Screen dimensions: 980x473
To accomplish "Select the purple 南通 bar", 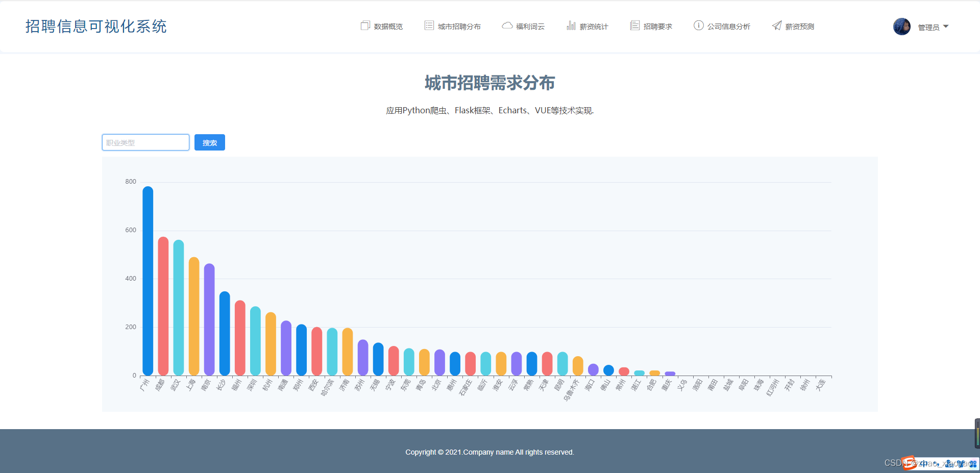I will [x=286, y=348].
